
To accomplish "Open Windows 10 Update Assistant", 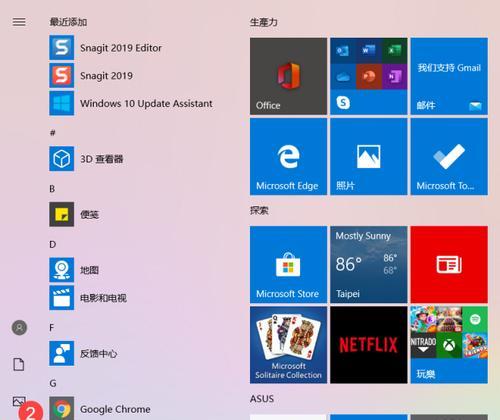I will 131,103.
